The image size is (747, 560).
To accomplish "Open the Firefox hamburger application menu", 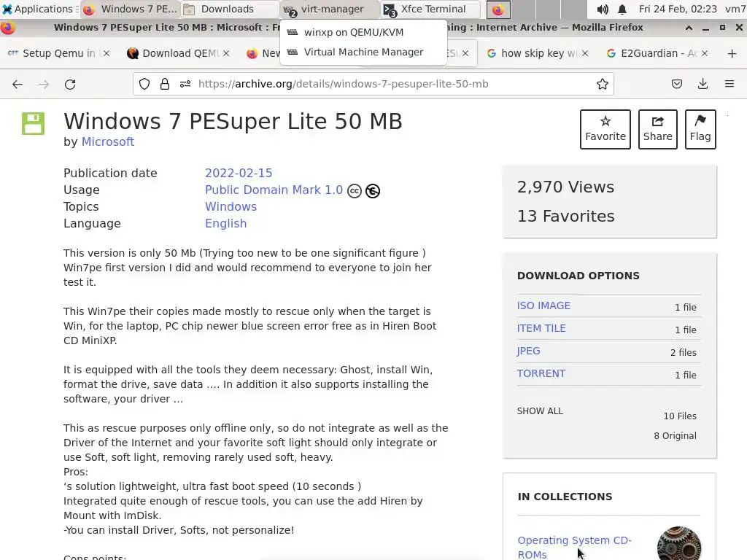I will (x=729, y=84).
